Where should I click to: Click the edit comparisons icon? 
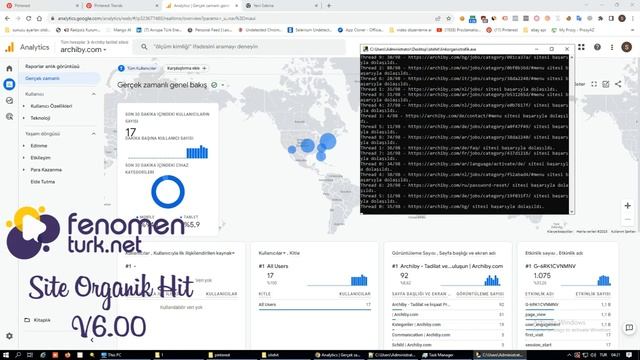coord(606,84)
